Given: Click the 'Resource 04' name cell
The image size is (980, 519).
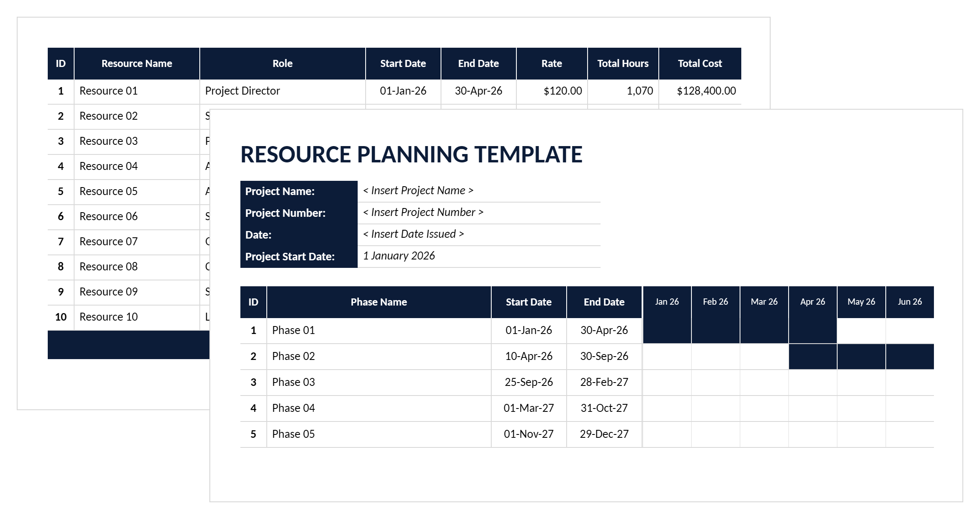Looking at the screenshot, I should (137, 167).
